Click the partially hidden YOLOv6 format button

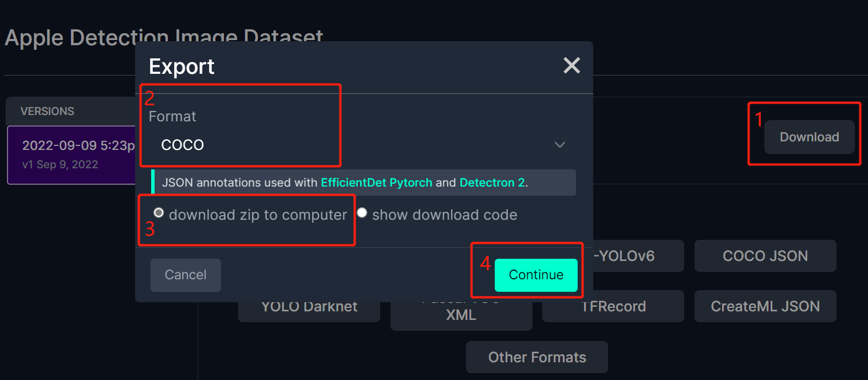coord(630,256)
